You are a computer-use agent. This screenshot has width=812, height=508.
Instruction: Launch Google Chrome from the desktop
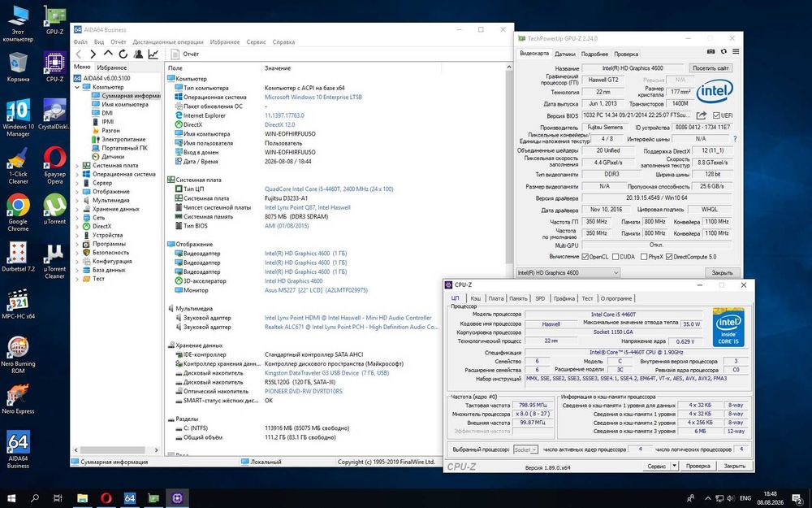18,212
